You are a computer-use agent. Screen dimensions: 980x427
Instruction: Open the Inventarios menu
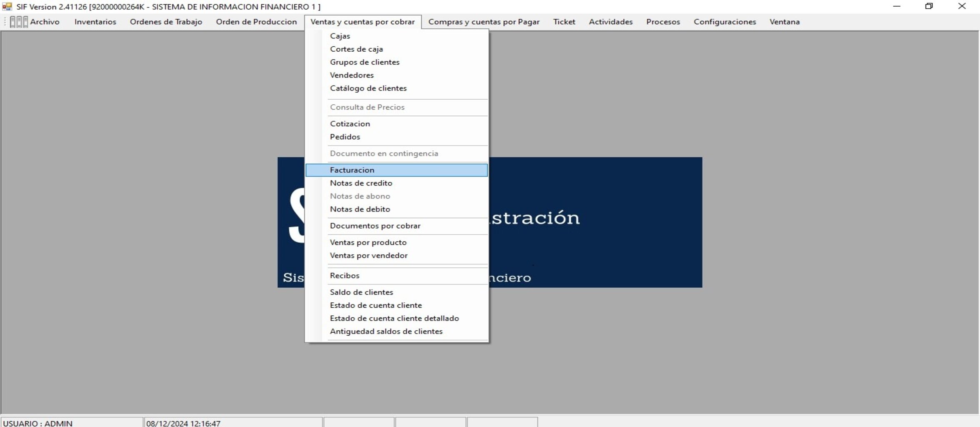[x=95, y=22]
